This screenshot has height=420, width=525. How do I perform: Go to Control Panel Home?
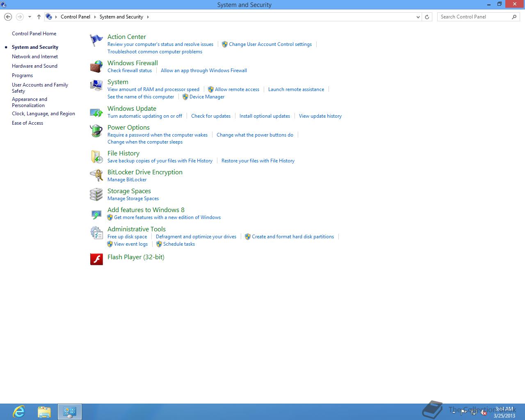click(x=34, y=34)
